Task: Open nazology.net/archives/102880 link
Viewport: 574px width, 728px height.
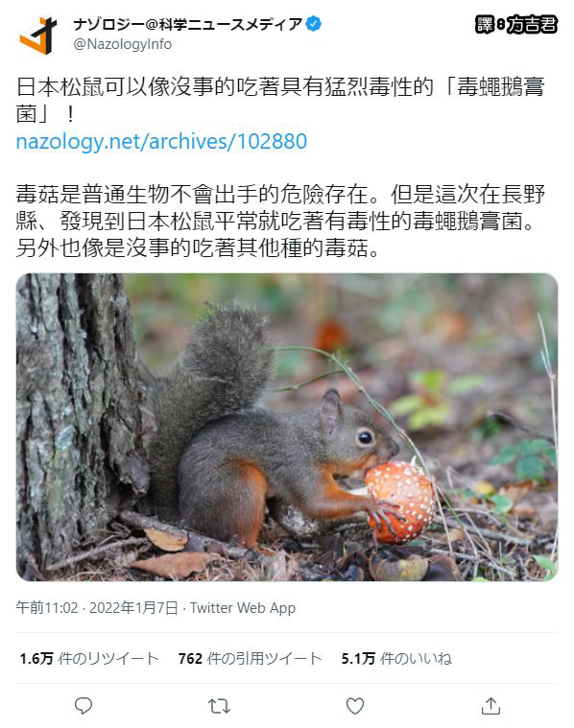Action: click(x=161, y=141)
